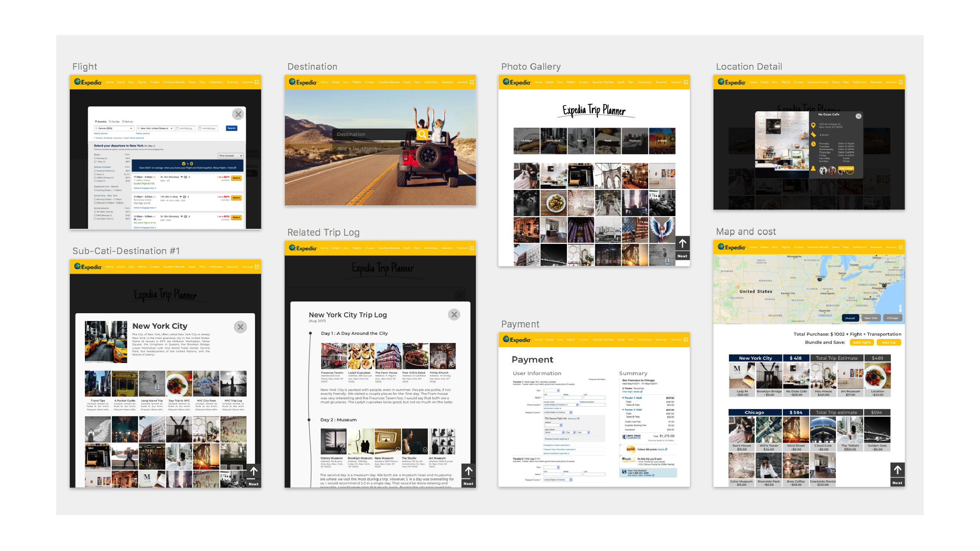Click the blue Search button in Flight form

231,128
